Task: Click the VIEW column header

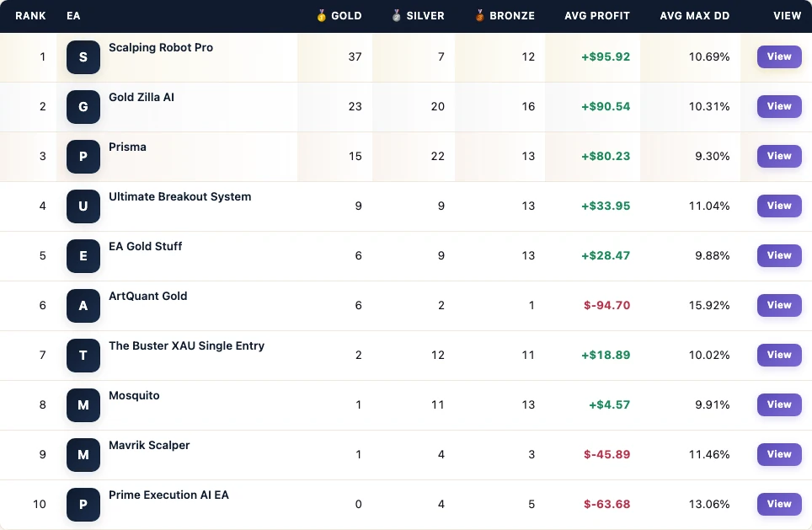Action: pos(787,16)
